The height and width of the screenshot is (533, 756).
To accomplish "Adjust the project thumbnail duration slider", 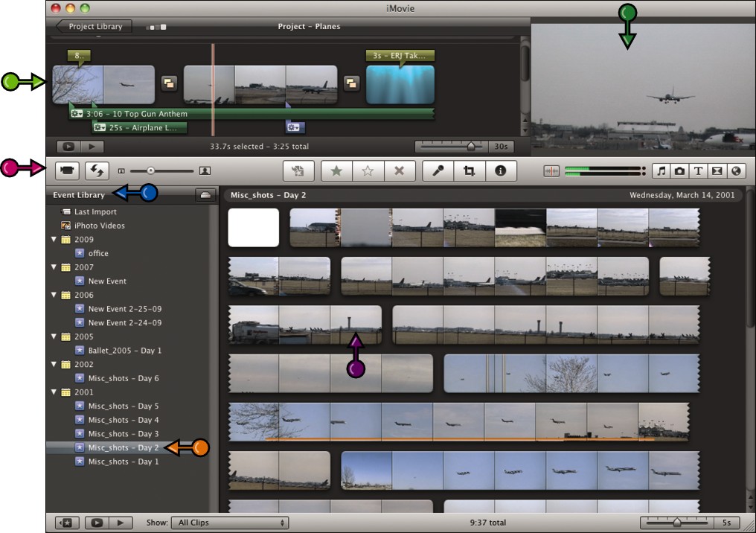I will [x=452, y=146].
